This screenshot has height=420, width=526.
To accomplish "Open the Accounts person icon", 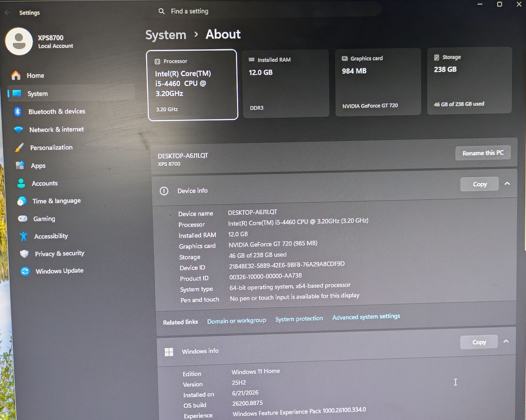I will (x=21, y=183).
